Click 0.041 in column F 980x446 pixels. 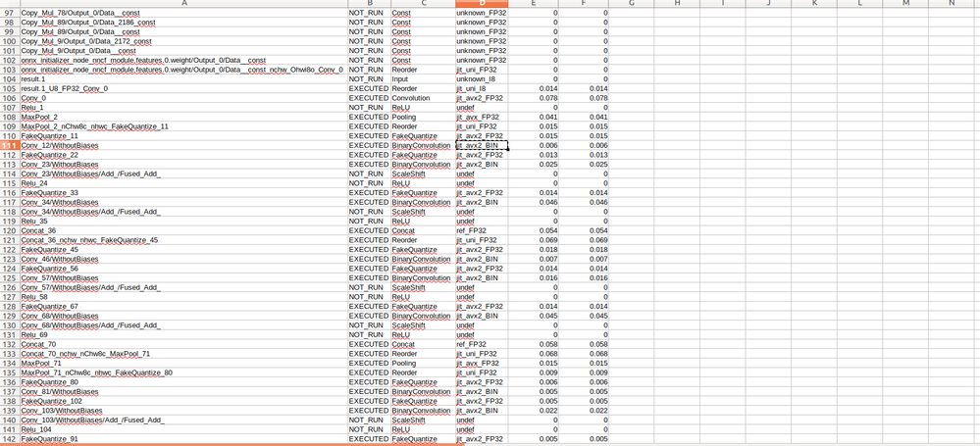(x=584, y=117)
